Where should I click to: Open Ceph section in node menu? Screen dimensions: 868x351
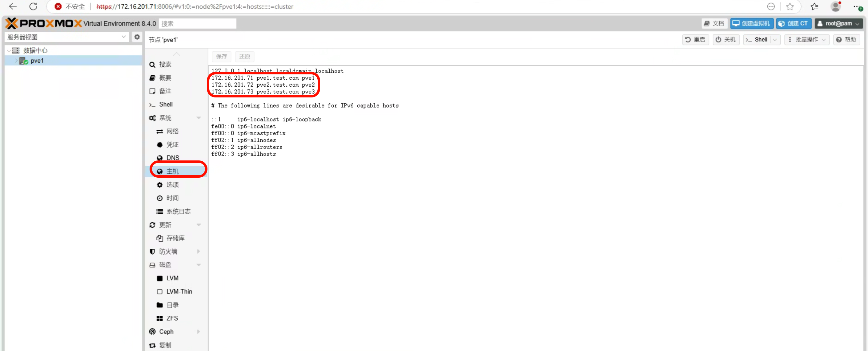tap(167, 331)
